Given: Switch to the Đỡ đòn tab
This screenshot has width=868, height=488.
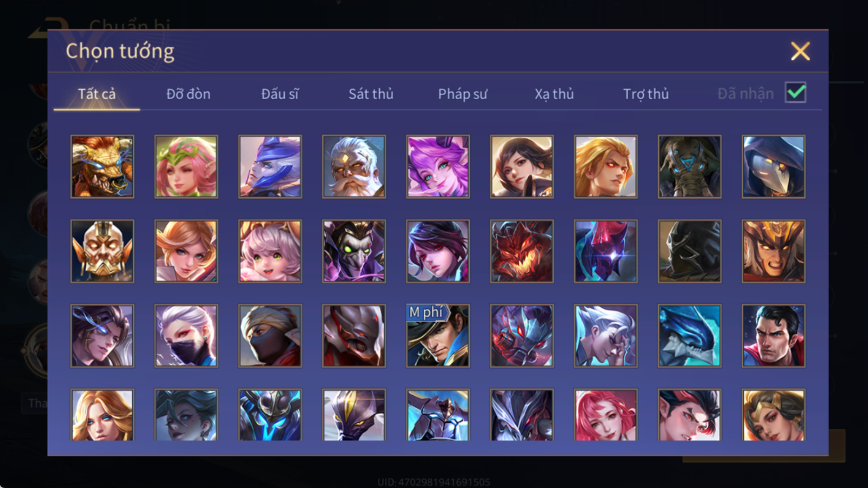Looking at the screenshot, I should [x=188, y=94].
